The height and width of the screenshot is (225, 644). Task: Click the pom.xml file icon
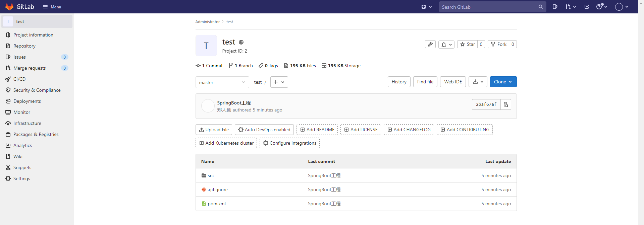(x=204, y=204)
